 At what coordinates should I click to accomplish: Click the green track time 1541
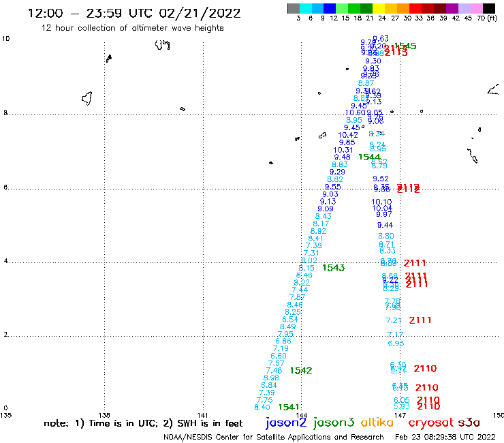(x=289, y=407)
